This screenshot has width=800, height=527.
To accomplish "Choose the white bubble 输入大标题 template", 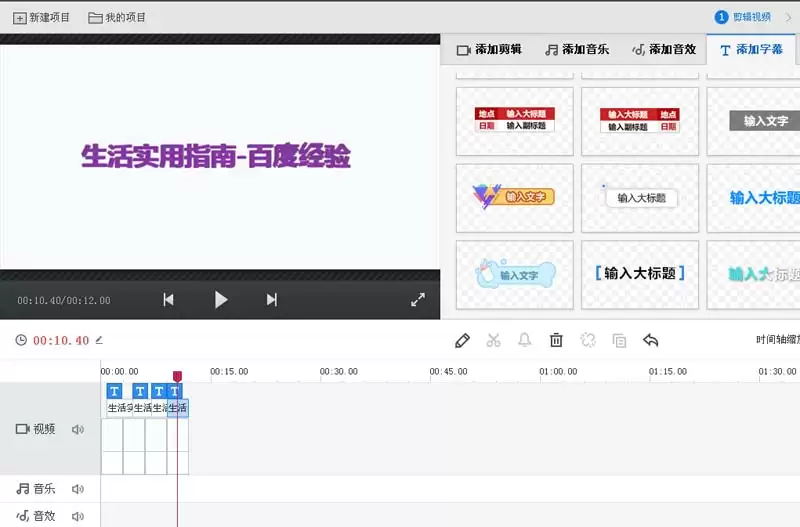I will click(640, 198).
